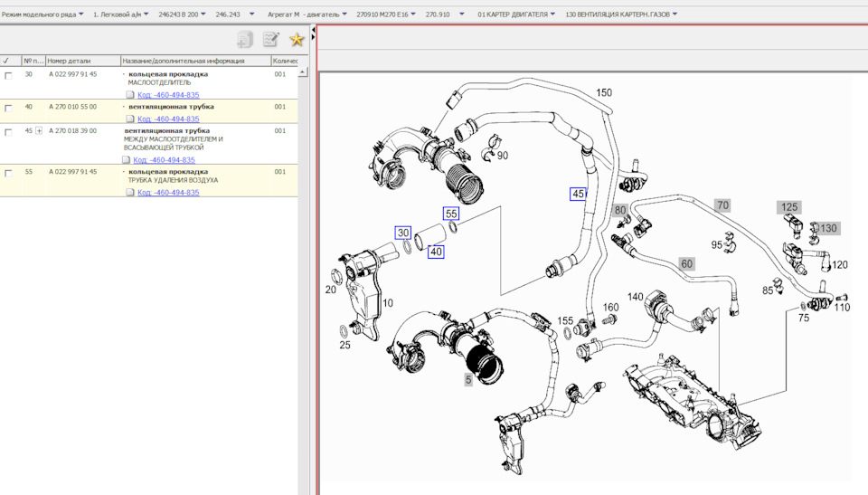Open the code link under part 45

(164, 160)
